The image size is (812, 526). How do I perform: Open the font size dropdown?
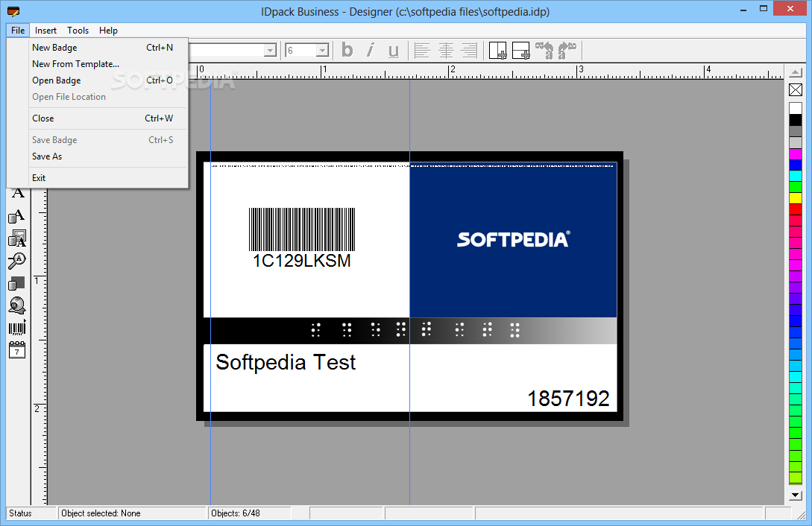click(323, 50)
